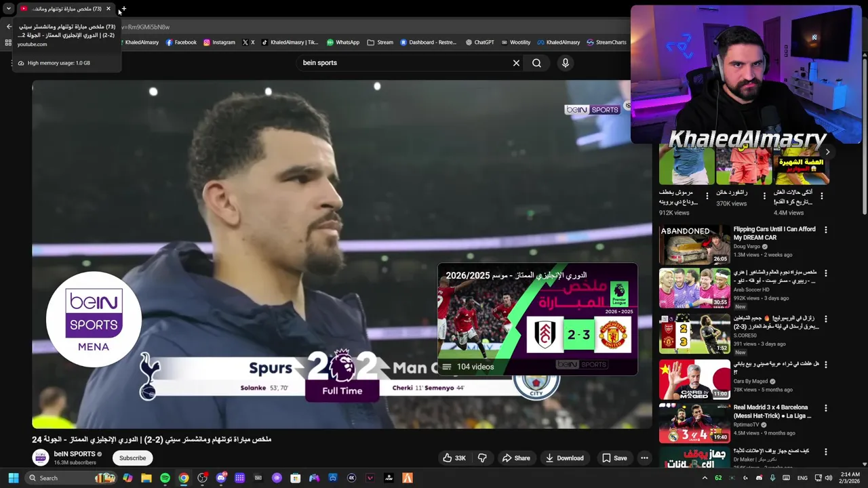The height and width of the screenshot is (488, 868).
Task: Open StreamCharts bookmark
Action: [x=606, y=42]
